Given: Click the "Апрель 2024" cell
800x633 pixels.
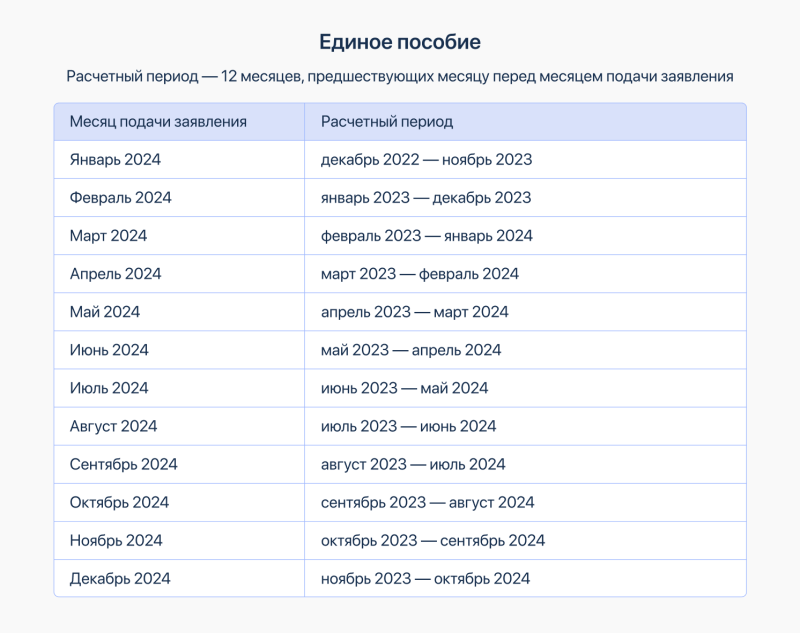Looking at the screenshot, I should (115, 274).
